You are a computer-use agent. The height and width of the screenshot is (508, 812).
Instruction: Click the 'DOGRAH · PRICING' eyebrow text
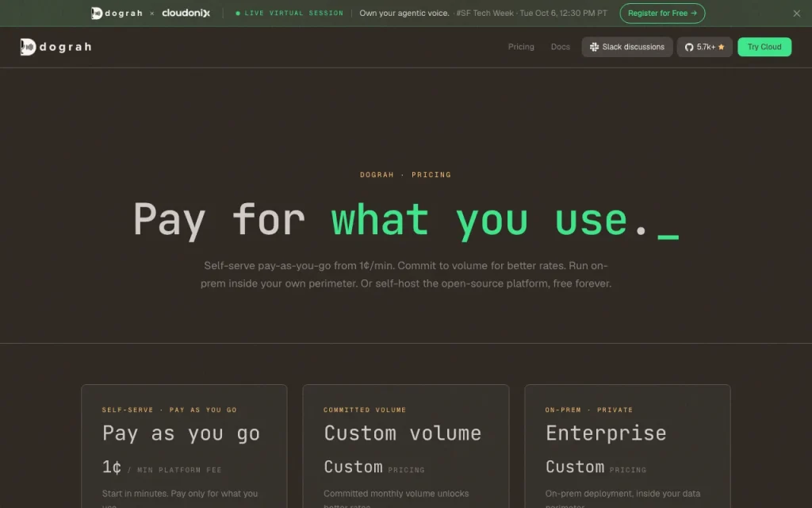pyautogui.click(x=405, y=175)
